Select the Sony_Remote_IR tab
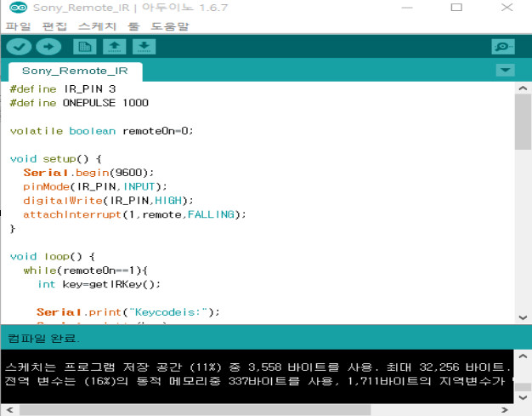The width and height of the screenshot is (532, 416). 75,71
